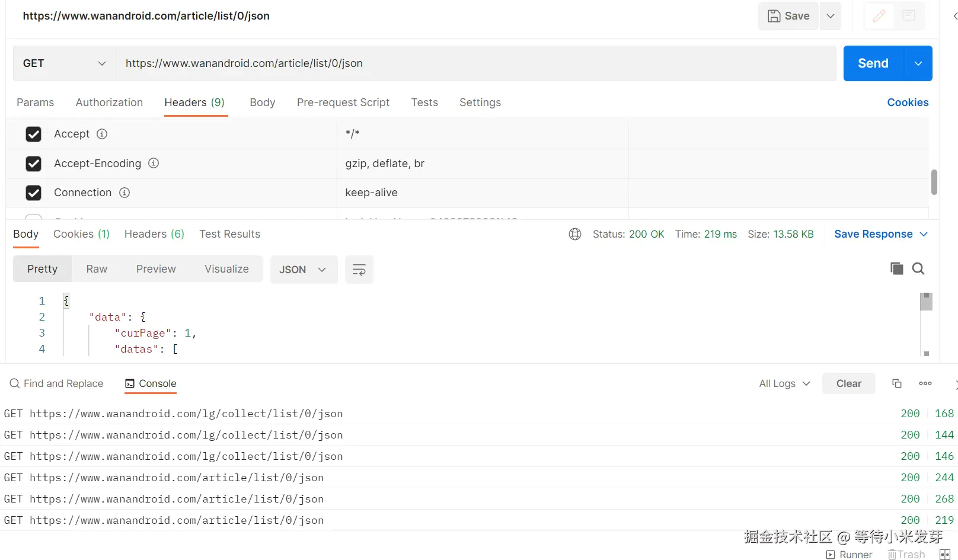Click the blue Send button
This screenshot has width=958, height=560.
coord(873,63)
